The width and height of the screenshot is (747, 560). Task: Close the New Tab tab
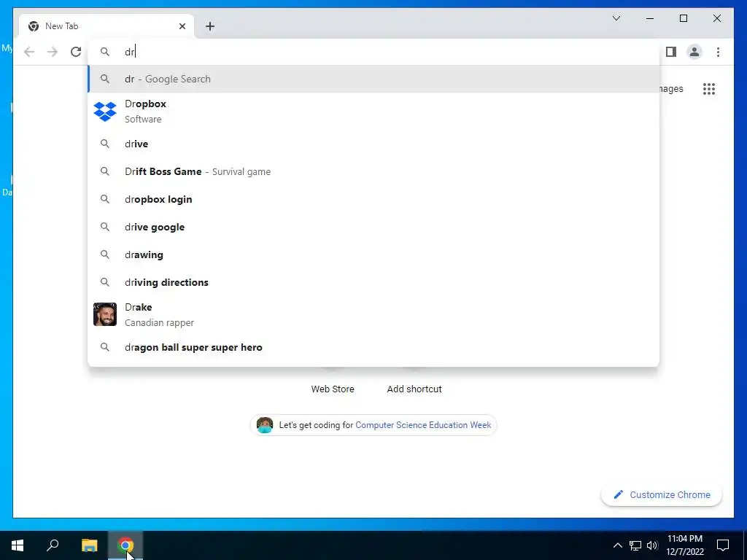(182, 26)
